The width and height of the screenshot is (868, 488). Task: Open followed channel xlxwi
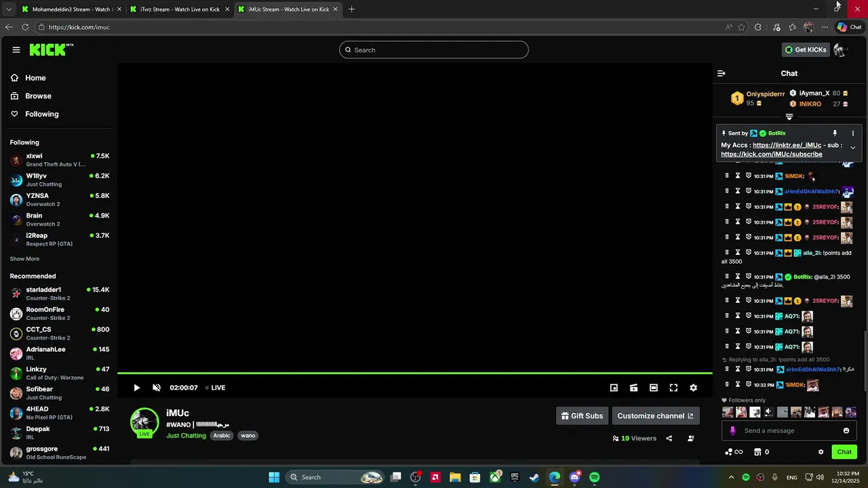pos(59,160)
